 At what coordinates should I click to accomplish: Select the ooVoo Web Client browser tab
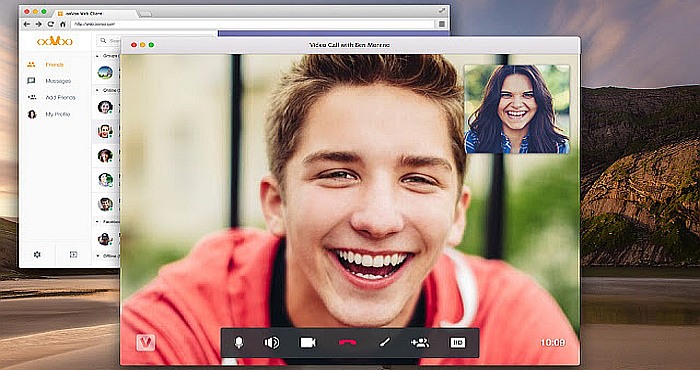pyautogui.click(x=96, y=13)
